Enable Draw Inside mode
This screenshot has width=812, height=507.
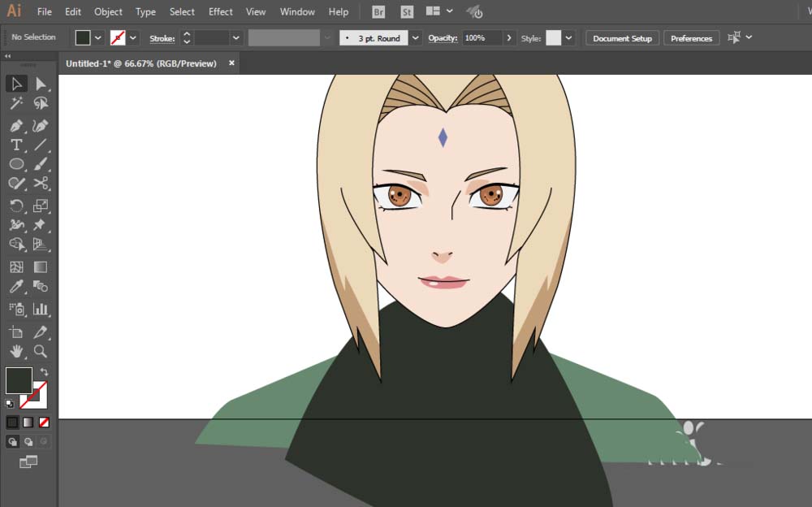(44, 442)
